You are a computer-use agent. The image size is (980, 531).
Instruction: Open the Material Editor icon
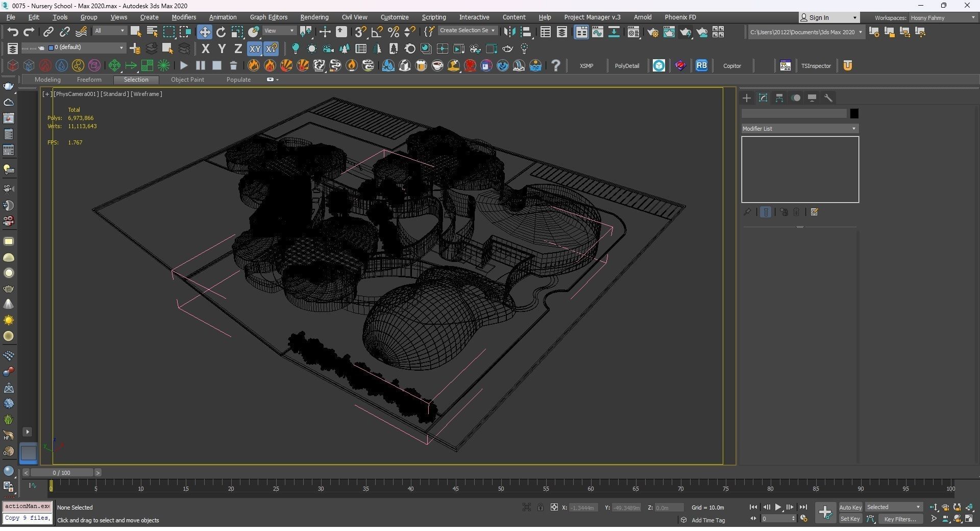click(x=633, y=32)
